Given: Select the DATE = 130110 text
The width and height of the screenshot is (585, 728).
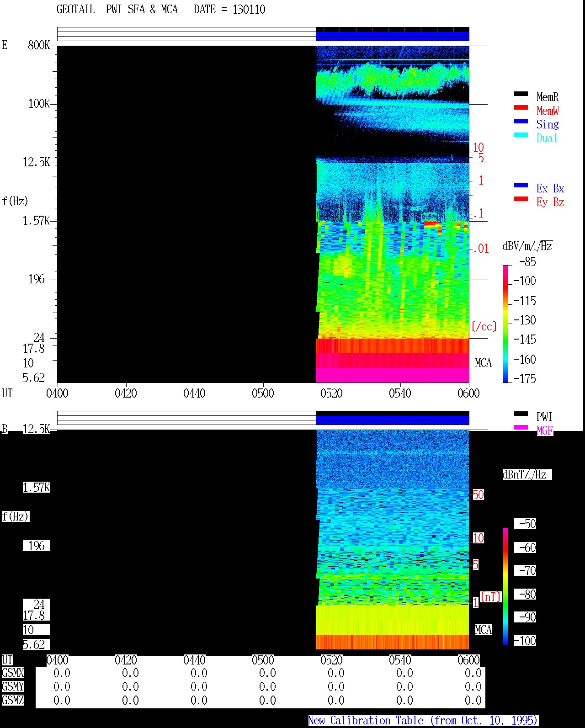Looking at the screenshot, I should (229, 10).
